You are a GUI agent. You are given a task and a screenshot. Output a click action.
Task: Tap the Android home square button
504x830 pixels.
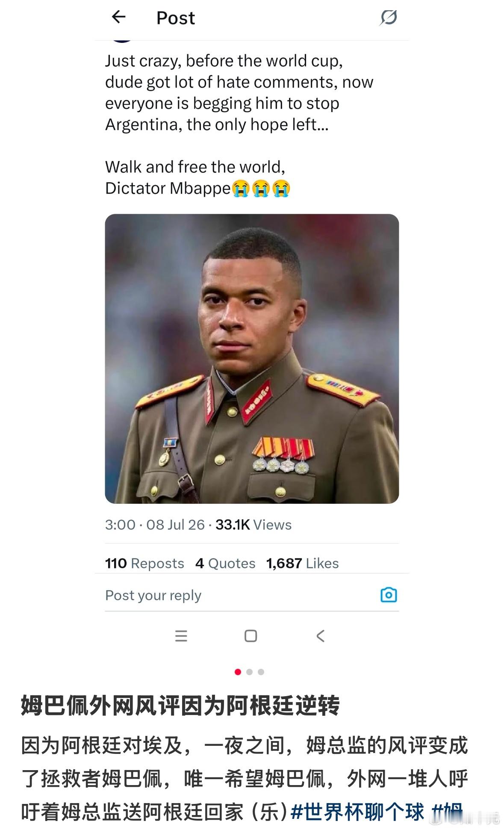click(251, 636)
